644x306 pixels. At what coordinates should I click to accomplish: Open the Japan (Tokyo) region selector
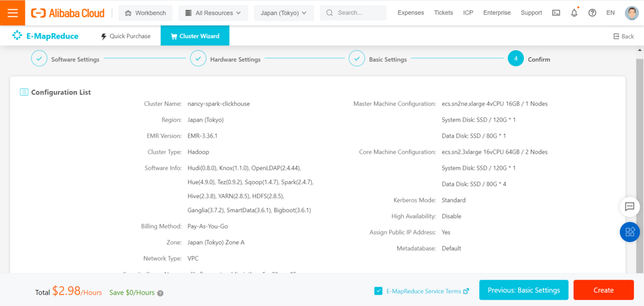283,13
